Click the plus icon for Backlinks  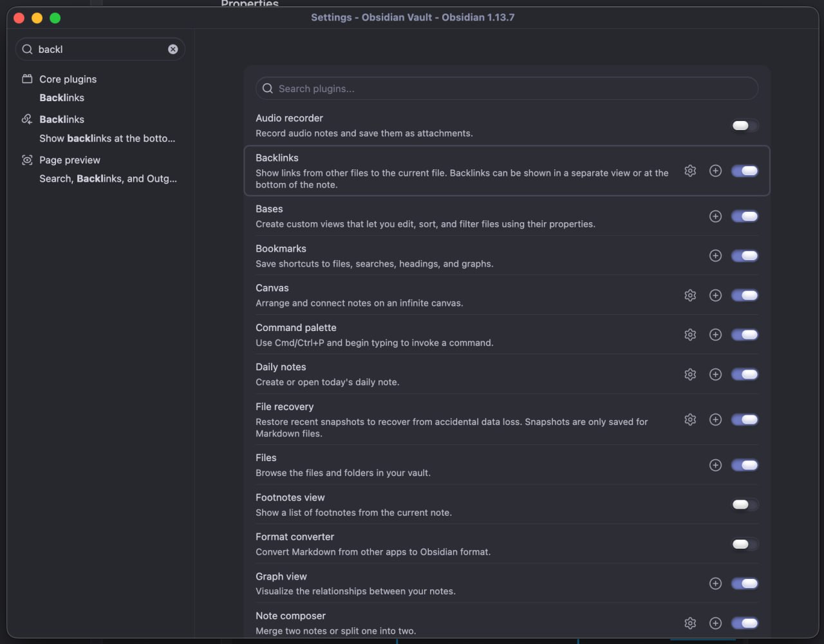pos(715,171)
